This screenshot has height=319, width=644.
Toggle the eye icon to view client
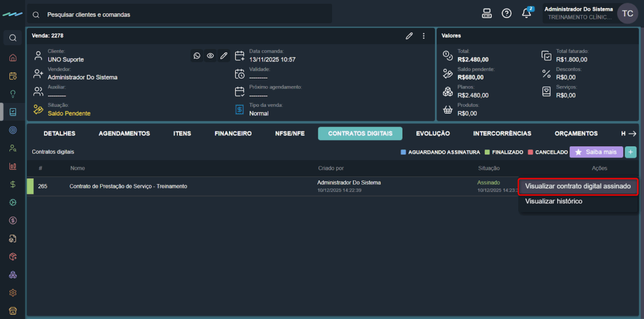tap(210, 56)
